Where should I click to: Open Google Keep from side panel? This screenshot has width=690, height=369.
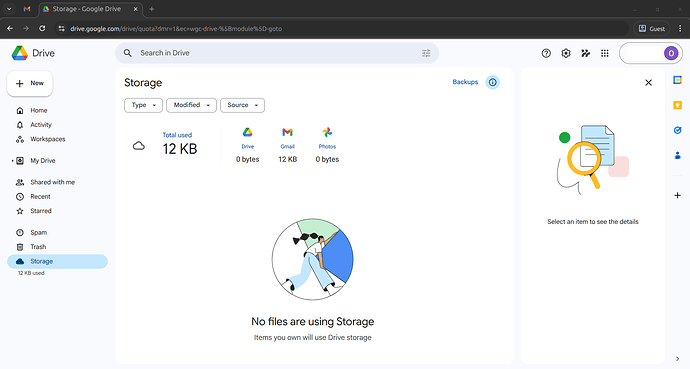click(x=678, y=105)
